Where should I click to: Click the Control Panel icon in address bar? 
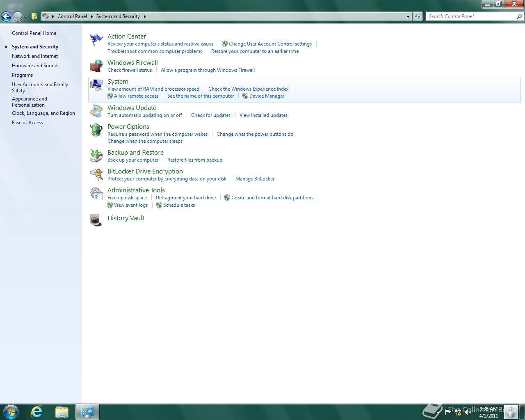click(46, 16)
